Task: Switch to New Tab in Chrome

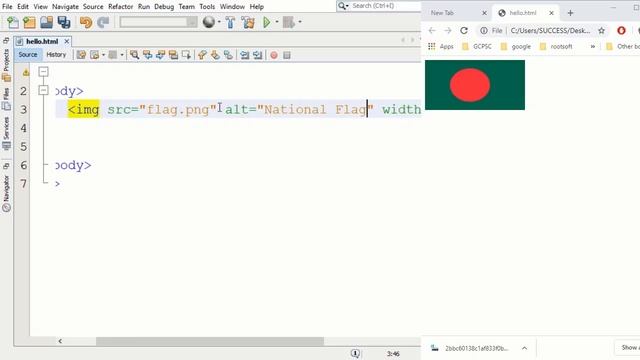Action: pos(442,13)
